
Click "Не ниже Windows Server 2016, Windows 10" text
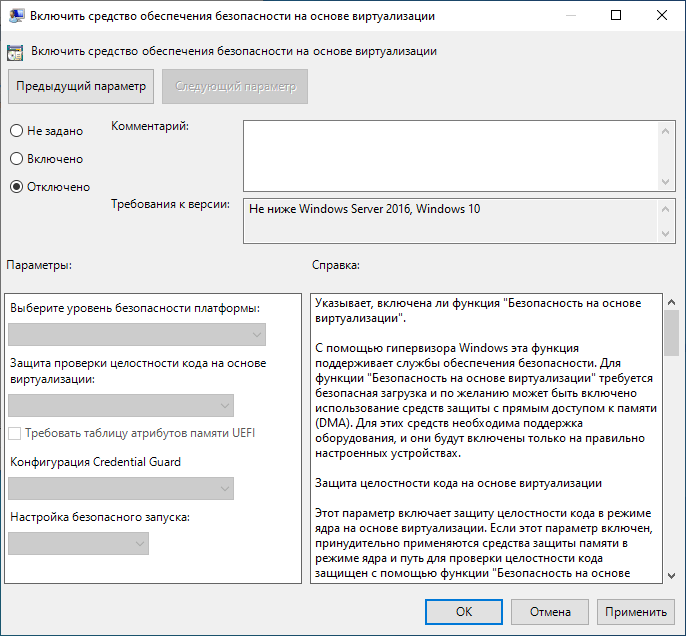(364, 209)
